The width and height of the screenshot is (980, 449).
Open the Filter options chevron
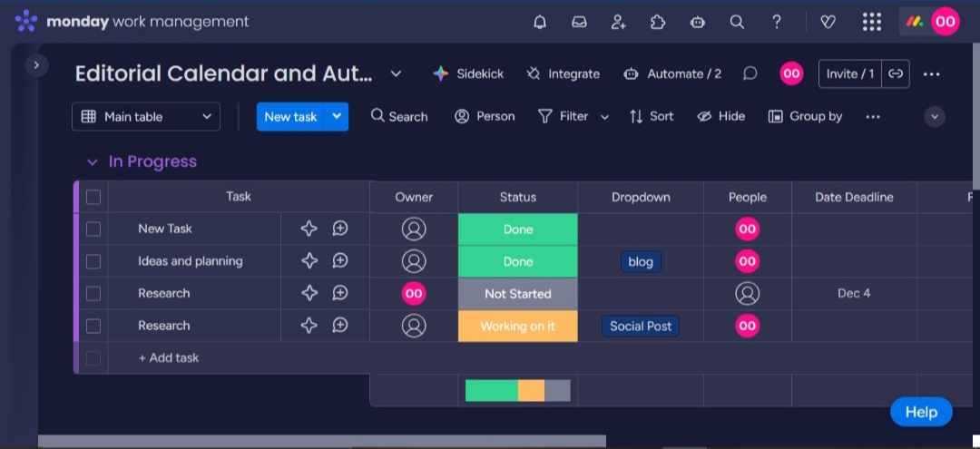[x=604, y=117]
